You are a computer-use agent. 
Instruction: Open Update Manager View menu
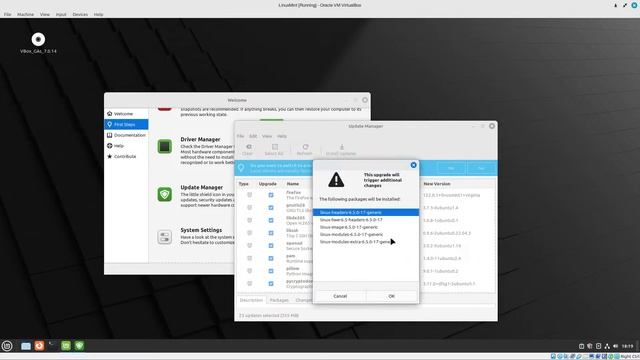coord(267,136)
